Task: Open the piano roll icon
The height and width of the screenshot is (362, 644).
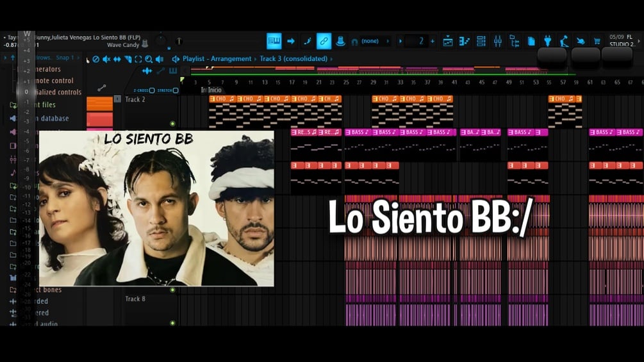Action: point(465,41)
